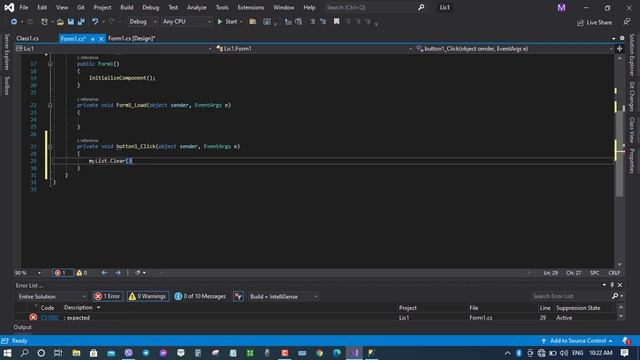Image resolution: width=640 pixels, height=360 pixels.
Task: Open the Entire Solution scope dropdown
Action: click(52, 296)
